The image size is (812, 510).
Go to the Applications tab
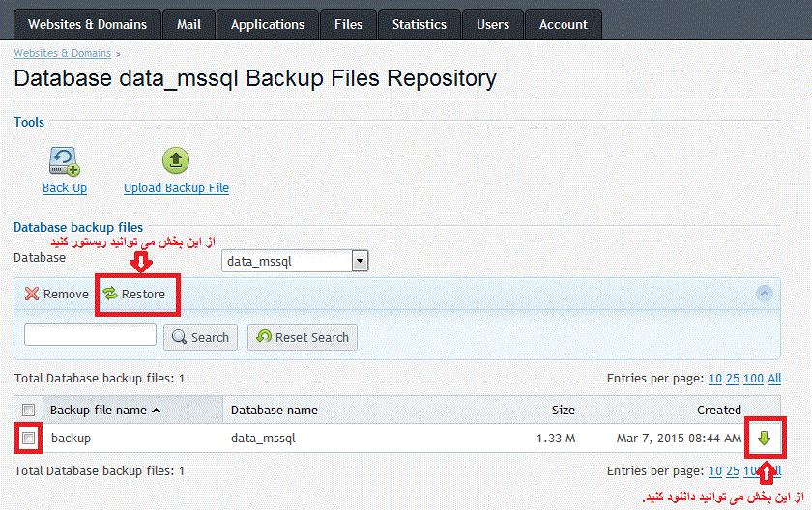click(x=268, y=24)
